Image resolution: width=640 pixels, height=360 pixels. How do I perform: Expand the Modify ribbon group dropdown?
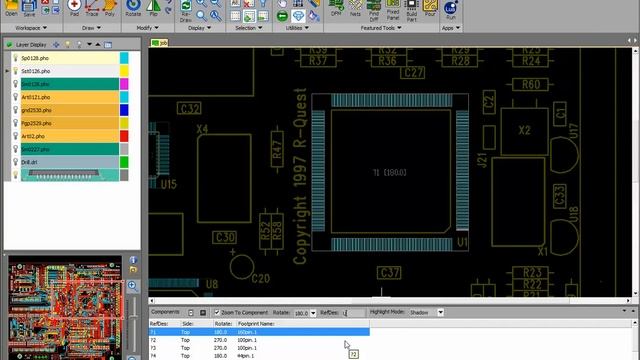(x=156, y=28)
